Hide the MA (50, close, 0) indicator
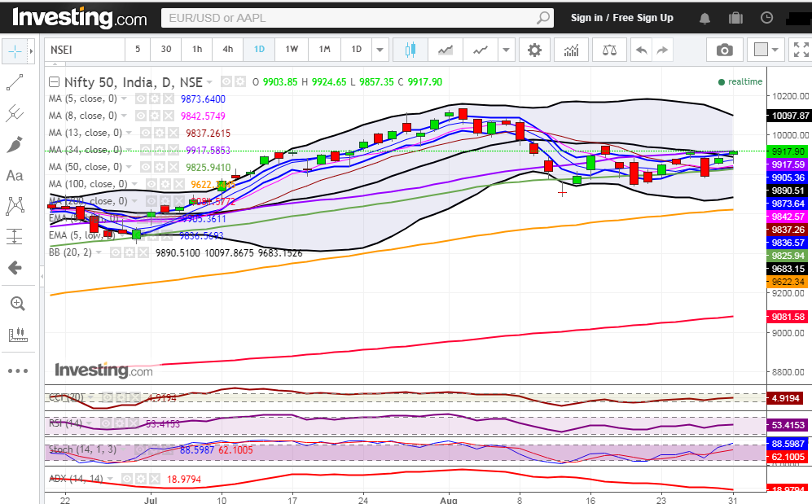 pos(146,167)
